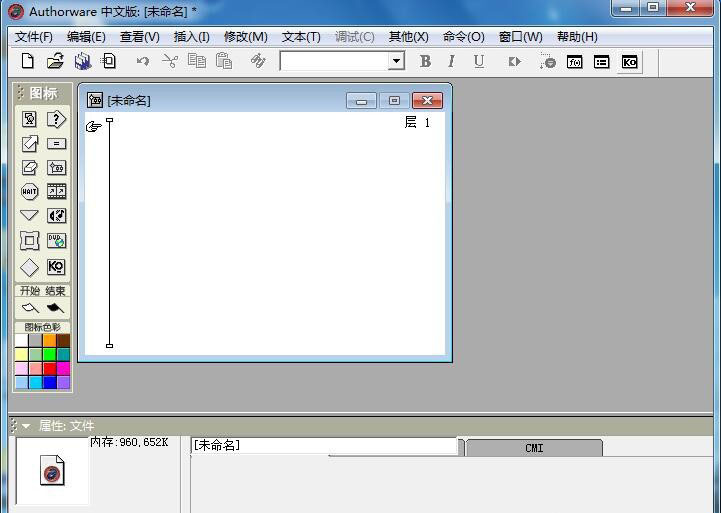
Task: Select the Decision diamond icon
Action: [29, 268]
